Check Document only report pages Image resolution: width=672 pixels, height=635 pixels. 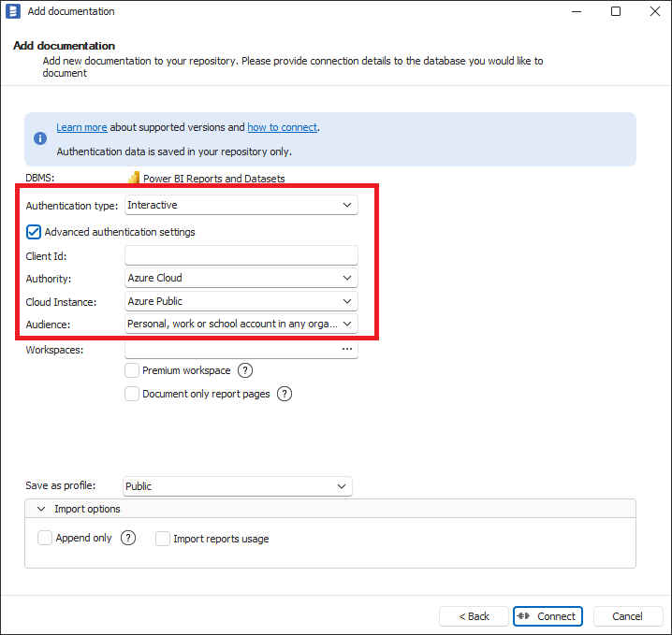tap(132, 395)
